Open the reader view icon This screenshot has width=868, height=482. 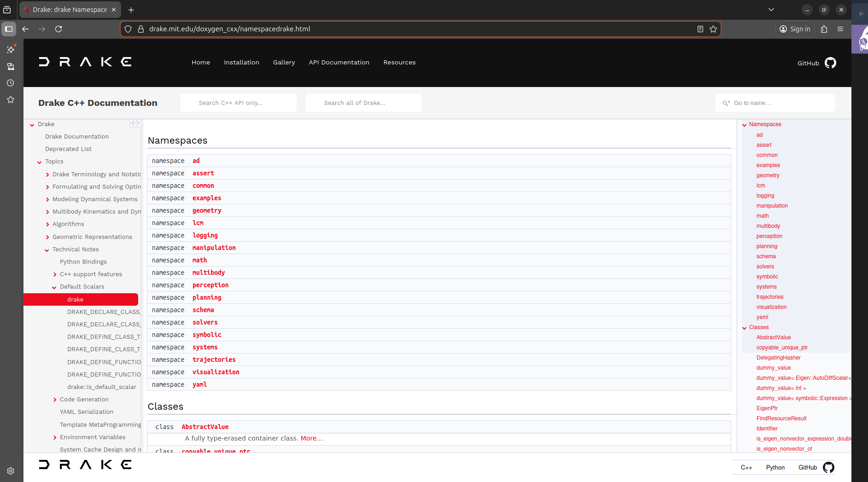(700, 29)
